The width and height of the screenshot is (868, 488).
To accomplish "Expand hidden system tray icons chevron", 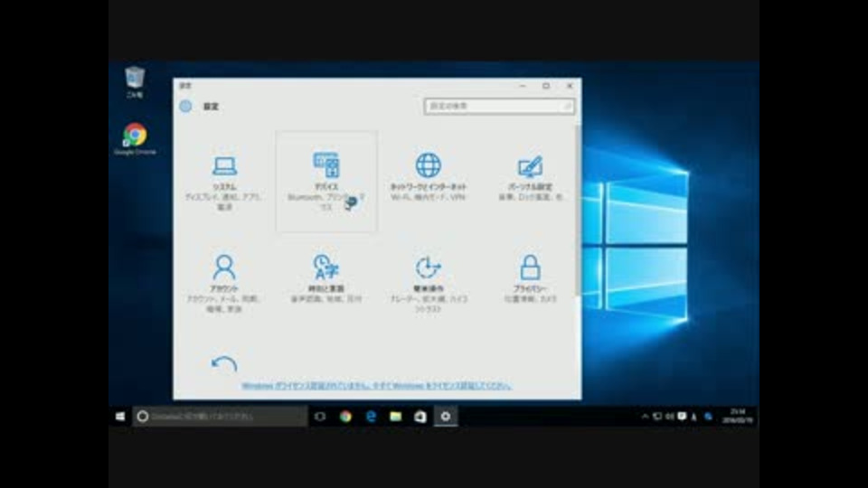I will pos(645,416).
